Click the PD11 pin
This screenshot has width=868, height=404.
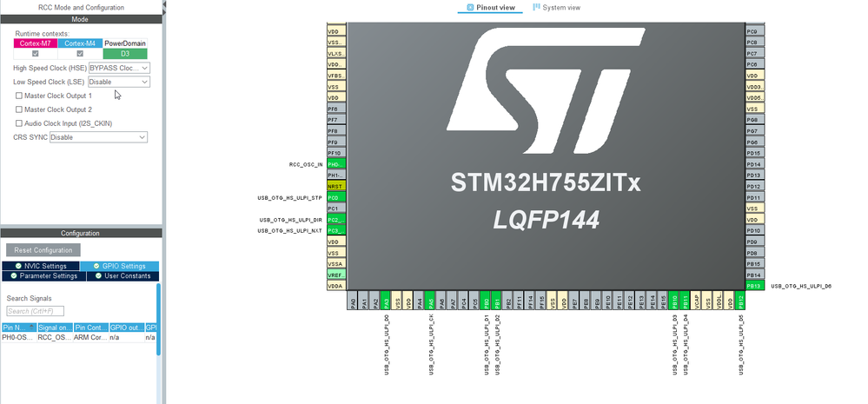point(755,197)
